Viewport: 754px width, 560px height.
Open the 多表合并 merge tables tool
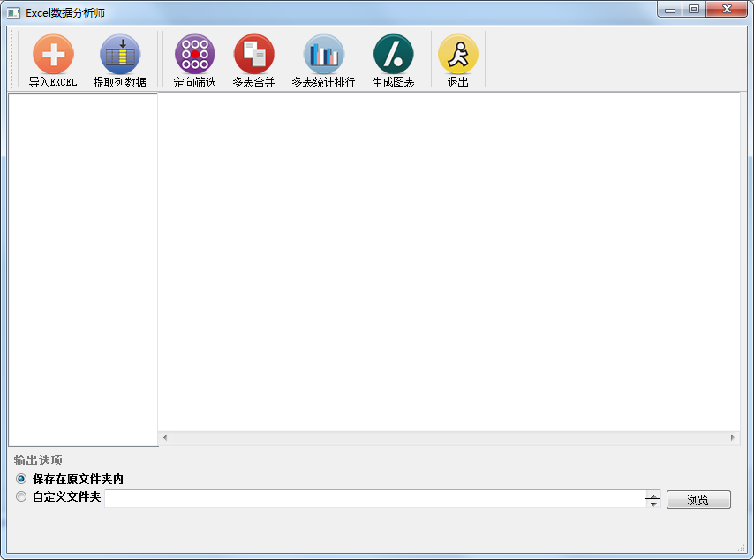click(254, 61)
